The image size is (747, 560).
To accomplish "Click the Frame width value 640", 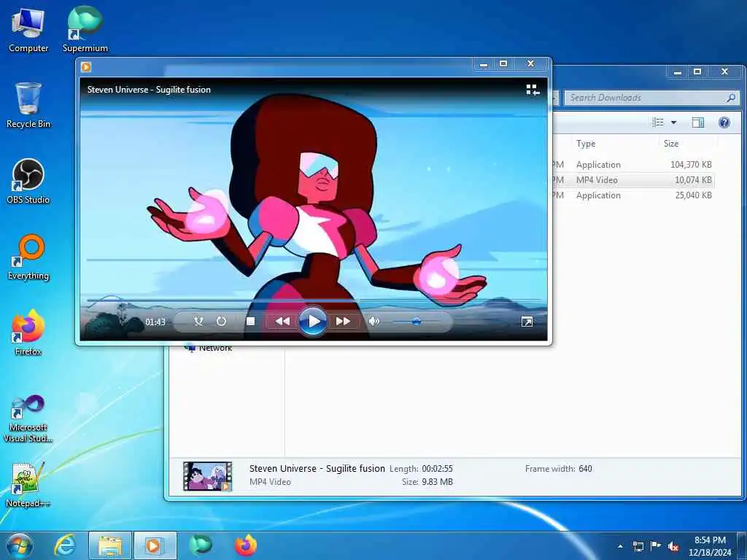I will tap(586, 469).
